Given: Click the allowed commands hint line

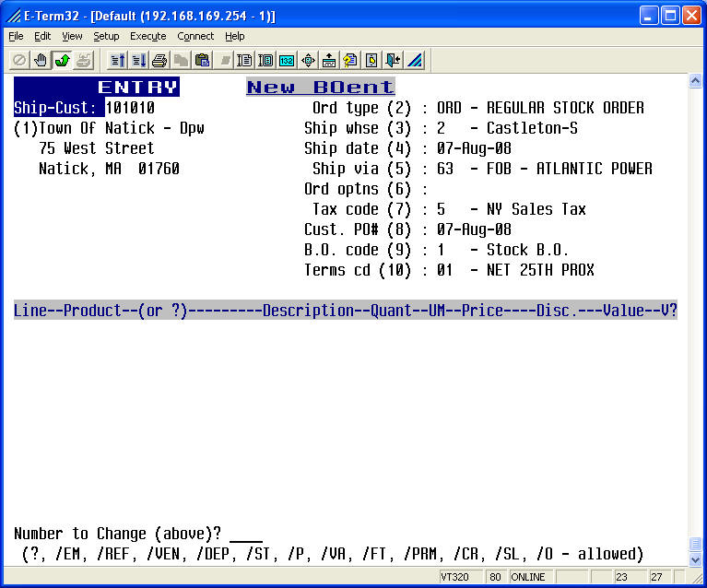Looking at the screenshot, I should (333, 554).
